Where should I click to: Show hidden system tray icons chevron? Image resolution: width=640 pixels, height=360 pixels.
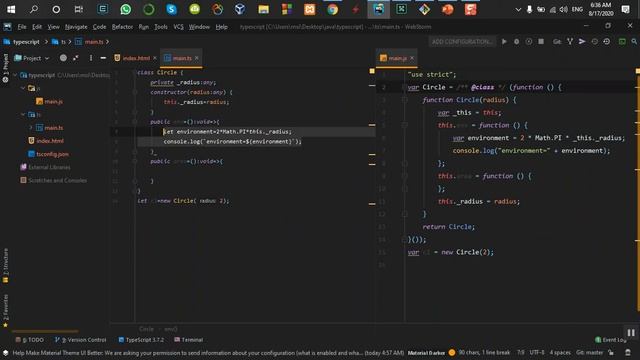click(x=518, y=9)
